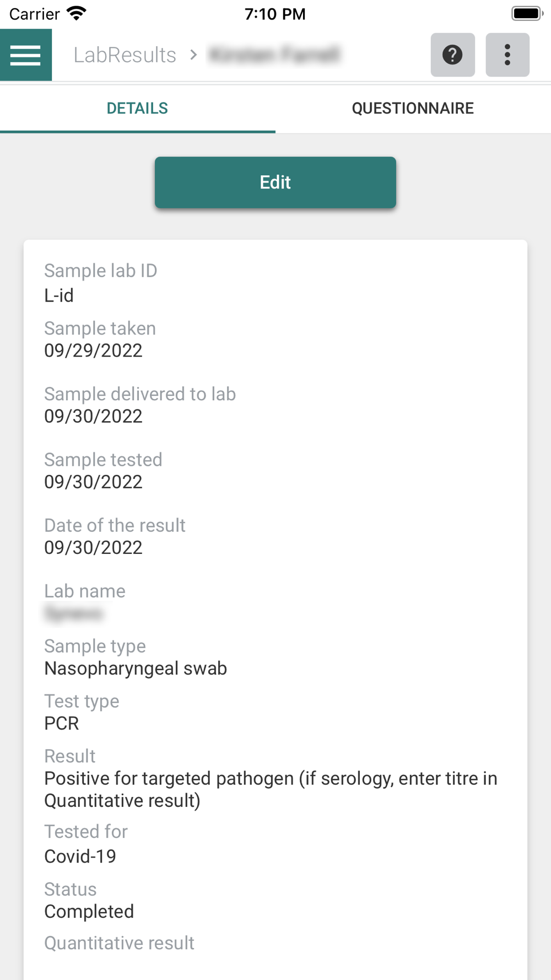Tap the Nasopharyngeal swab sample type
The width and height of the screenshot is (551, 980).
136,669
